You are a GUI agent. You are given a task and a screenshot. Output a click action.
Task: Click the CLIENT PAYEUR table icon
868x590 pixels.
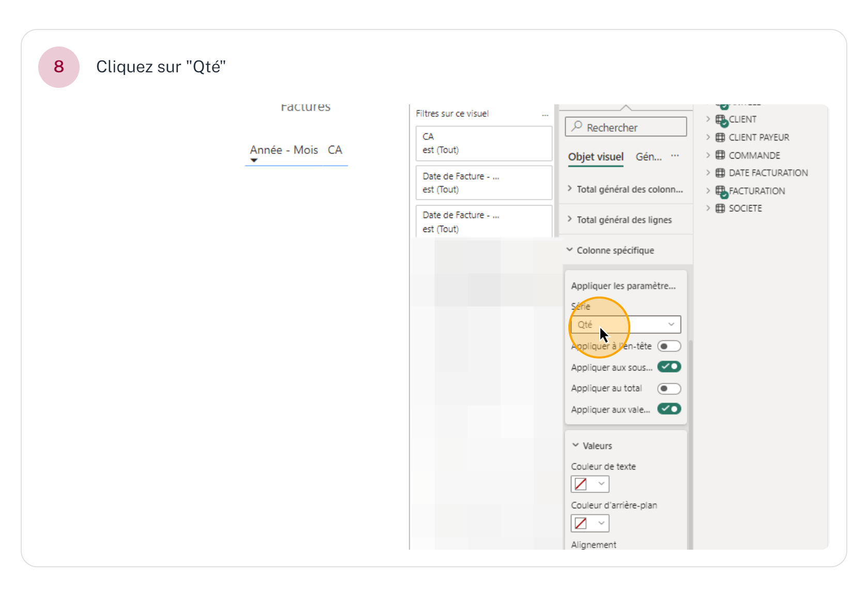click(x=720, y=137)
